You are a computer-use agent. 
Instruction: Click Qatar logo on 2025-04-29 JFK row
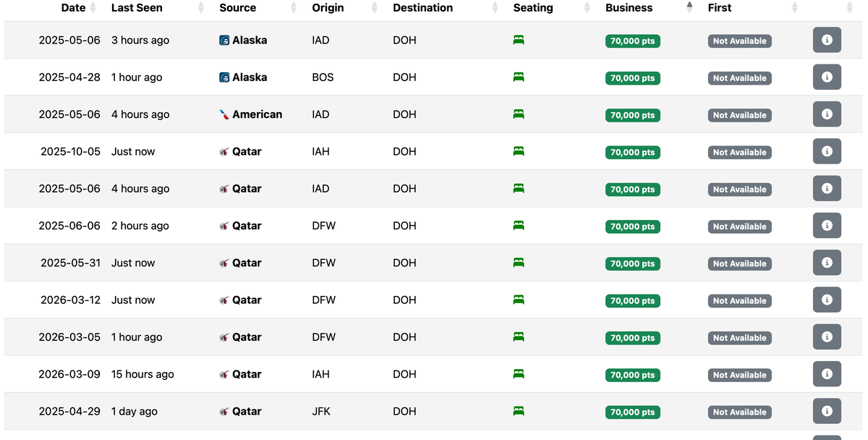click(x=224, y=411)
